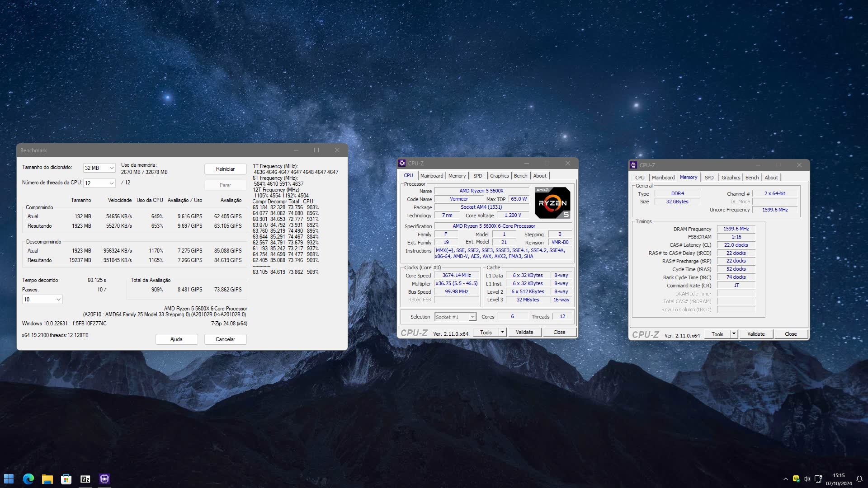
Task: Click the CPU-Z title icon in the CPU window
Action: pos(402,163)
